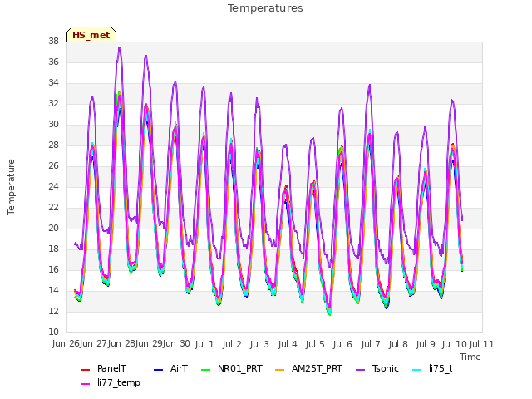Select the AM25T_PRT legend label
Screen dimensions: 532x399
pos(317,369)
